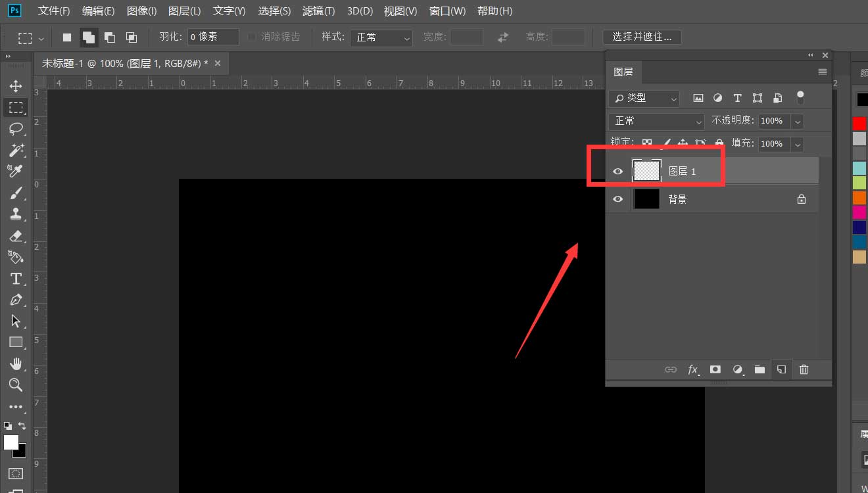Enable the anti-alias checkbox

pyautogui.click(x=251, y=37)
